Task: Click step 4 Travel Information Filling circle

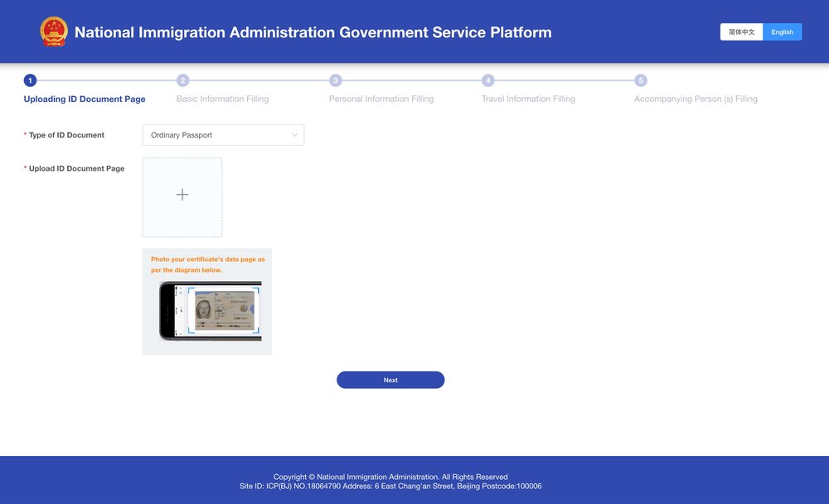Action: click(x=487, y=80)
